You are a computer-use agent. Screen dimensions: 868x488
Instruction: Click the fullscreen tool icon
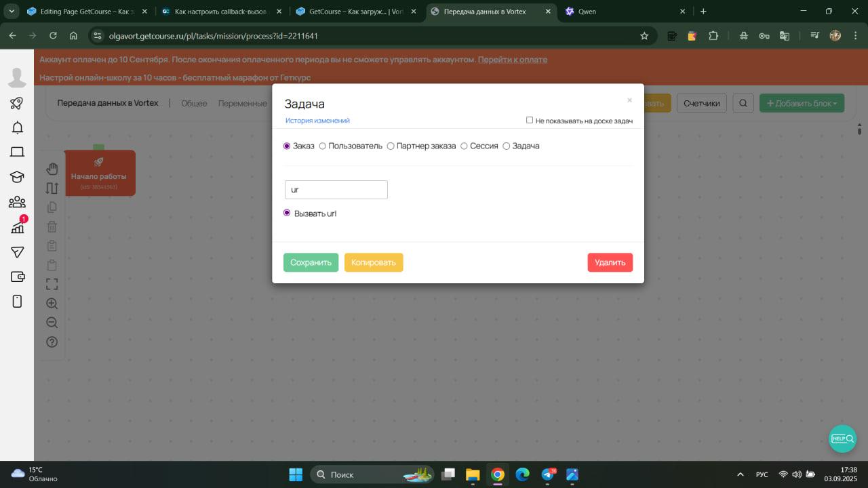click(x=52, y=284)
